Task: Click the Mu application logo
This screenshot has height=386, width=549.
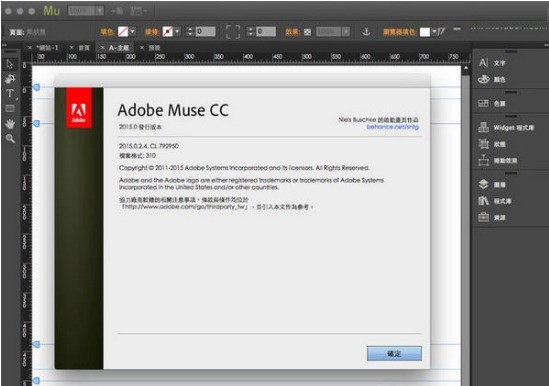Action: click(51, 11)
